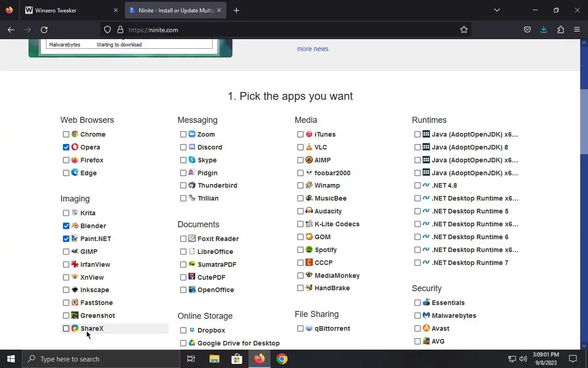
Task: Uncheck the Paint.NET checkbox
Action: point(66,239)
